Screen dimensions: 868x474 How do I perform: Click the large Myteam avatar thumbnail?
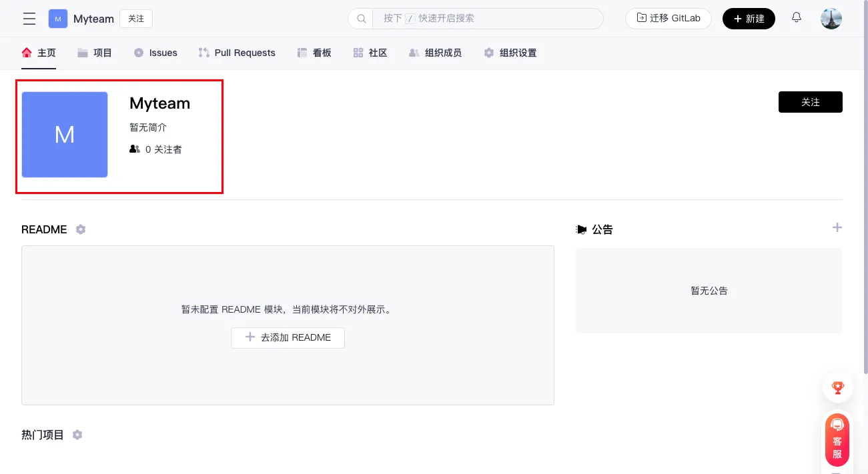click(x=65, y=135)
